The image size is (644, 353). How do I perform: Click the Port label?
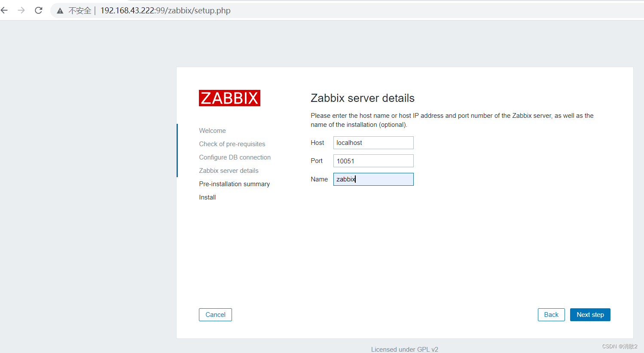pyautogui.click(x=317, y=161)
